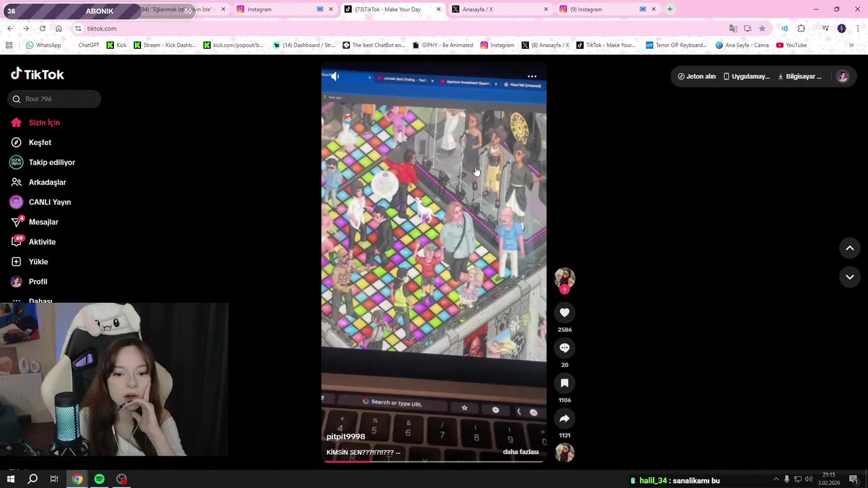The height and width of the screenshot is (488, 868).
Task: Open browser three-dot menu
Action: coord(858,28)
